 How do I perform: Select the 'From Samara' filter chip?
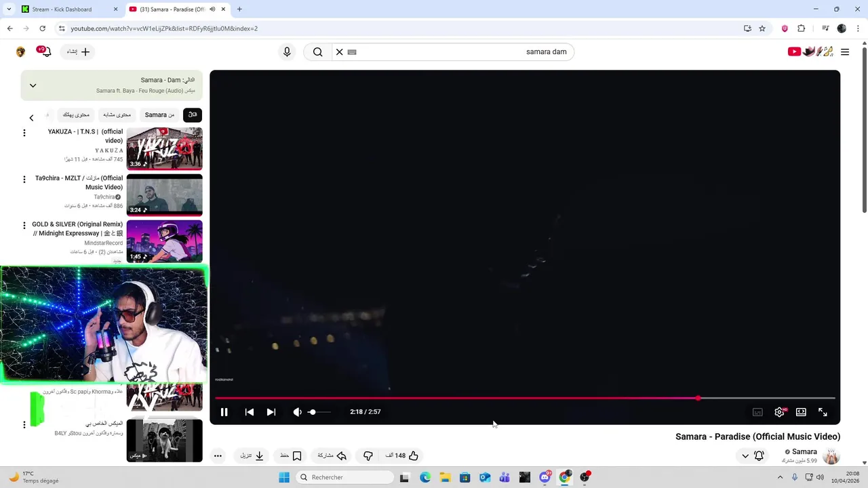[159, 115]
